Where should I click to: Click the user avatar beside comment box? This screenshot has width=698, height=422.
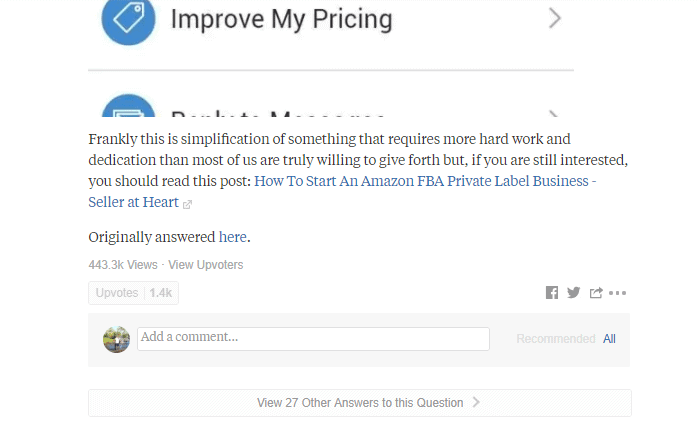click(117, 339)
